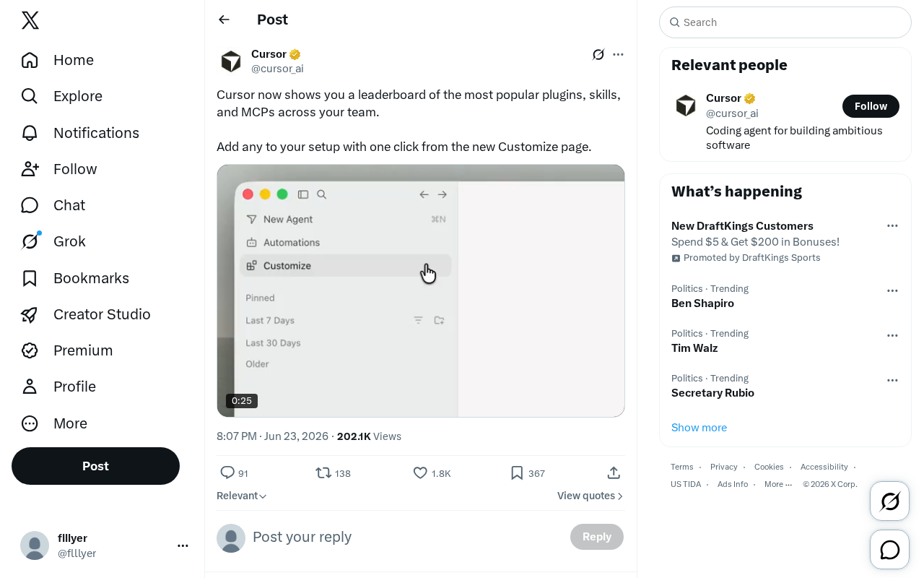
Task: Follow the Cursor account
Action: tap(871, 106)
